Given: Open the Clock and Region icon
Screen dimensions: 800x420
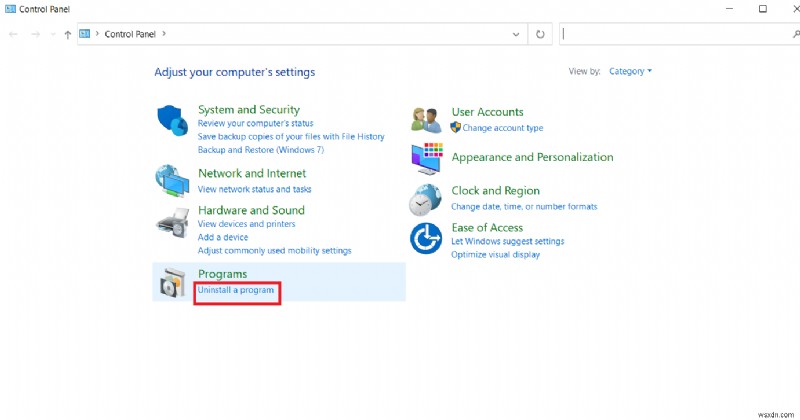Looking at the screenshot, I should 425,200.
